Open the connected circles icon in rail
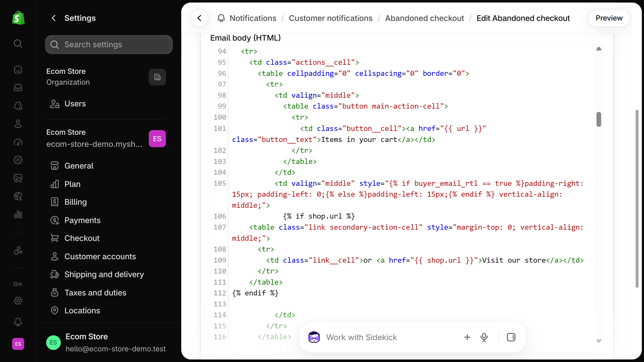Screen dimensions: 644x362 point(18,250)
